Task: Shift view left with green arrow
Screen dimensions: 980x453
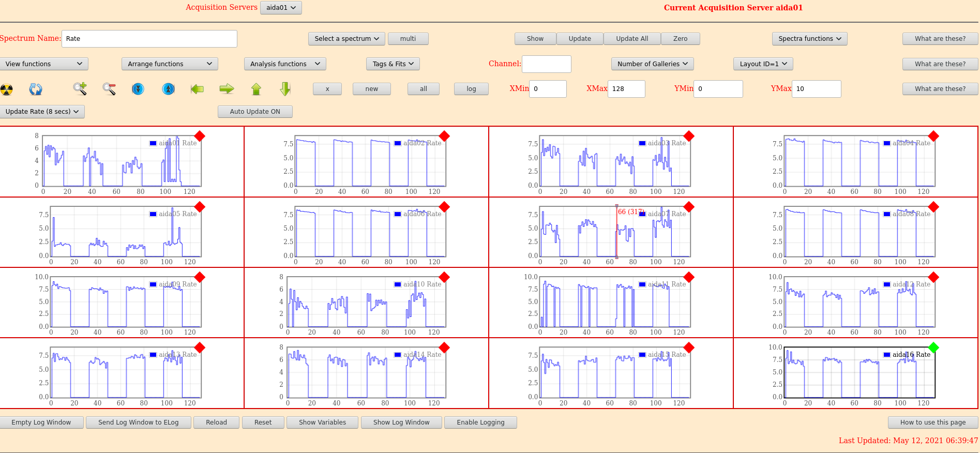Action: [197, 89]
